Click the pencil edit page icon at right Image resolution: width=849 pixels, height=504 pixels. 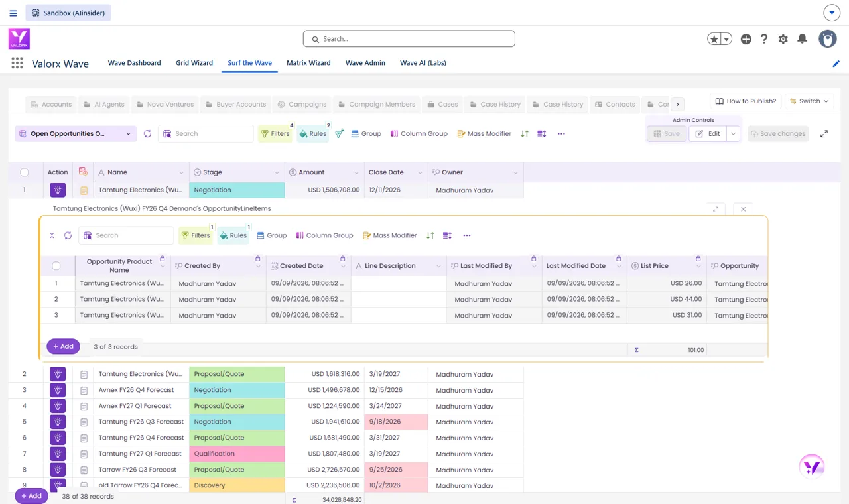tap(836, 64)
